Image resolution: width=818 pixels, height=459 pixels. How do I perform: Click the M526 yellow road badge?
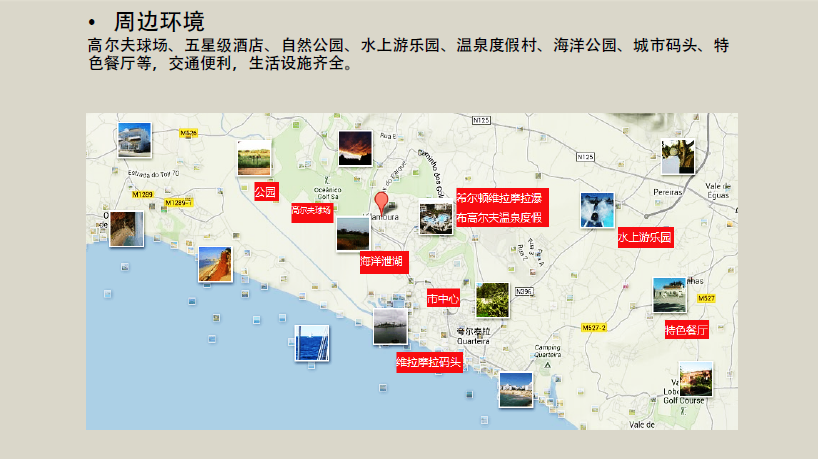(x=188, y=133)
